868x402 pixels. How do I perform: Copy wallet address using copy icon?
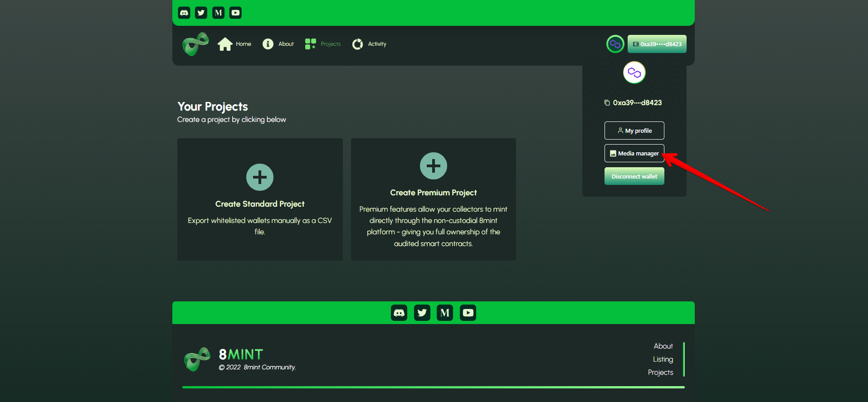point(607,103)
